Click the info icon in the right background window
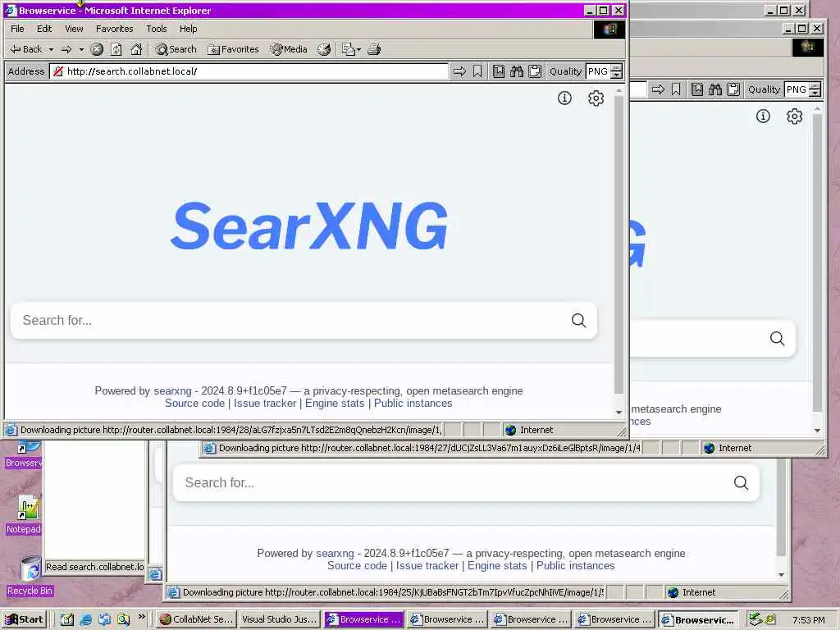The height and width of the screenshot is (630, 840). [763, 116]
